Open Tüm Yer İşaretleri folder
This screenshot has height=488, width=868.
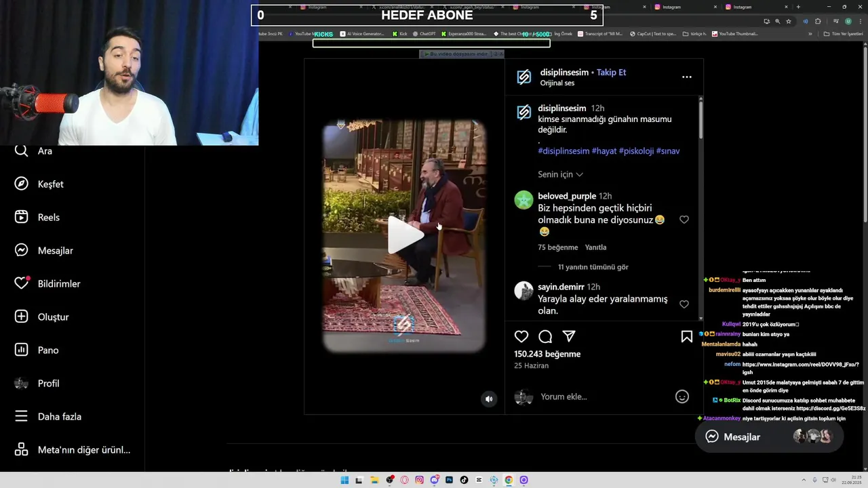843,34
